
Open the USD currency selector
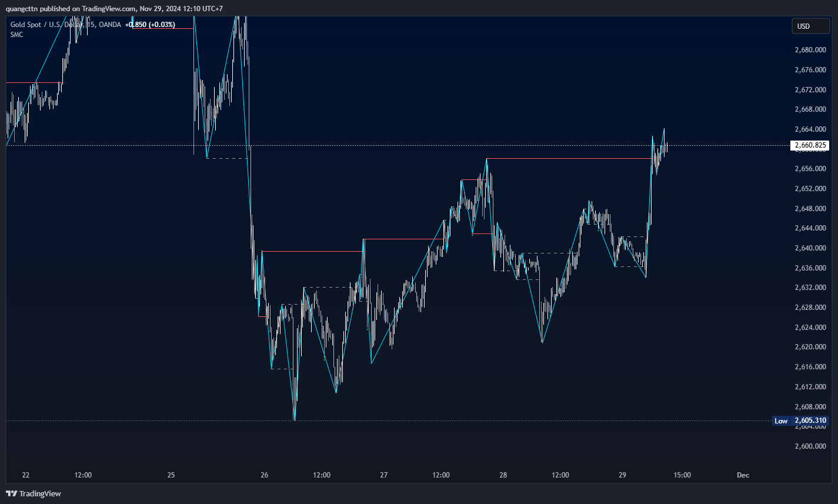coord(810,26)
